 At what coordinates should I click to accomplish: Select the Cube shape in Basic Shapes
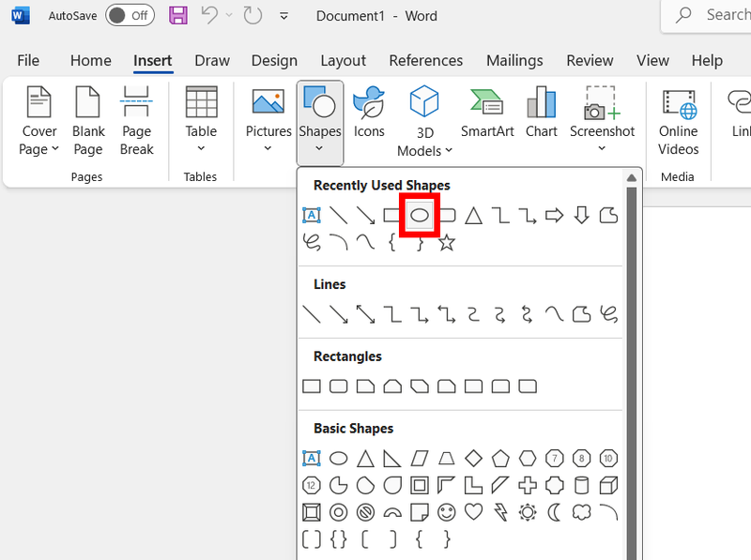[608, 485]
